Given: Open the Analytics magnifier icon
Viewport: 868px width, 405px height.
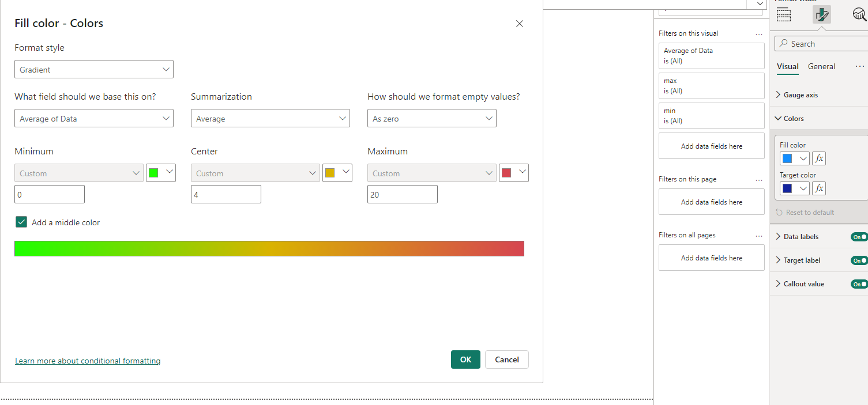Looking at the screenshot, I should [859, 14].
